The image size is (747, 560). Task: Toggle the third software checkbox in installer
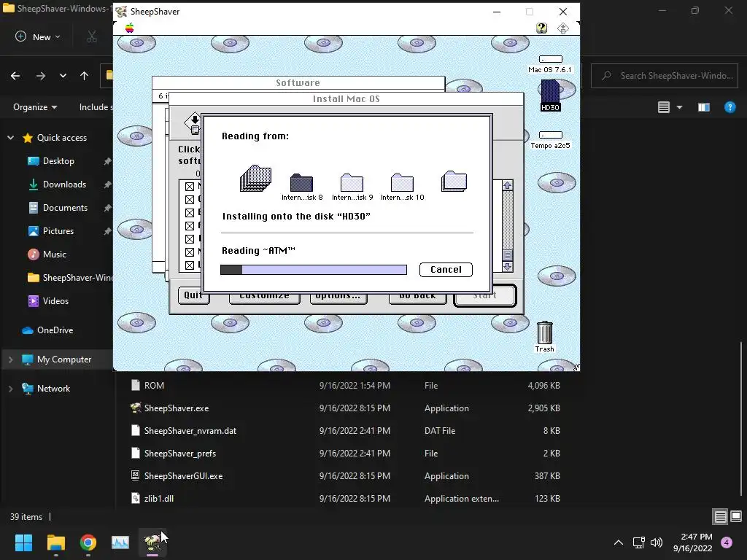(x=190, y=212)
